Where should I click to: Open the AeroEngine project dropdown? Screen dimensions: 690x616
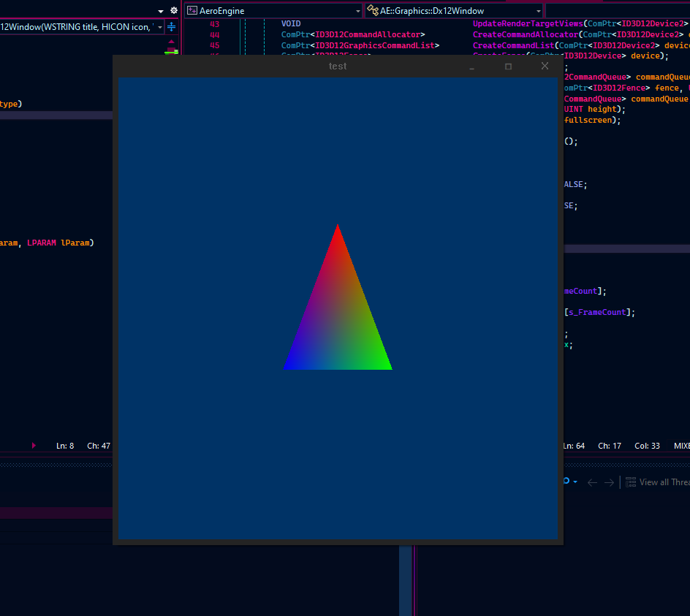357,11
